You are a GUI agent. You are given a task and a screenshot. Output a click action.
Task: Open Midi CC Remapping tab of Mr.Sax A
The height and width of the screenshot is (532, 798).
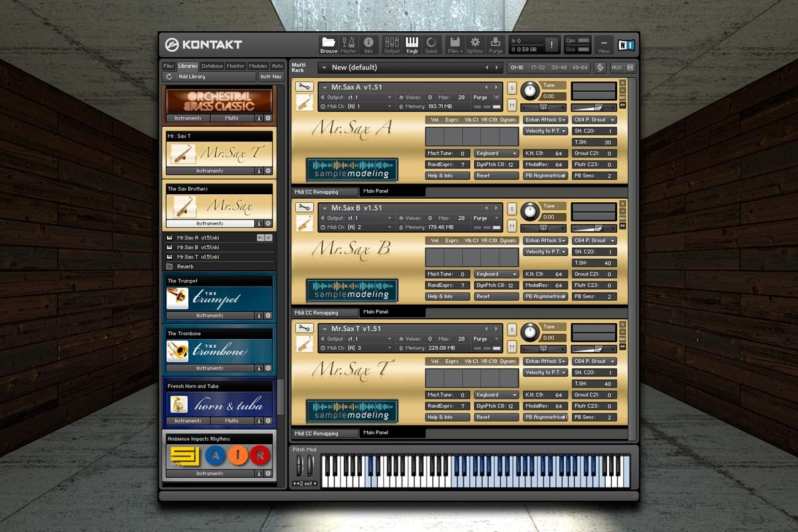pyautogui.click(x=326, y=192)
